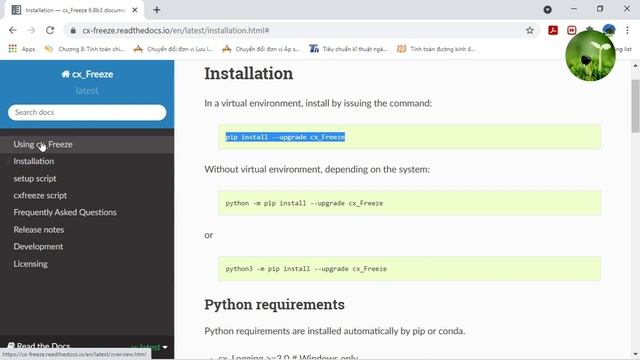The height and width of the screenshot is (360, 640).
Task: Click the scrollbar up arrow
Action: click(x=635, y=66)
